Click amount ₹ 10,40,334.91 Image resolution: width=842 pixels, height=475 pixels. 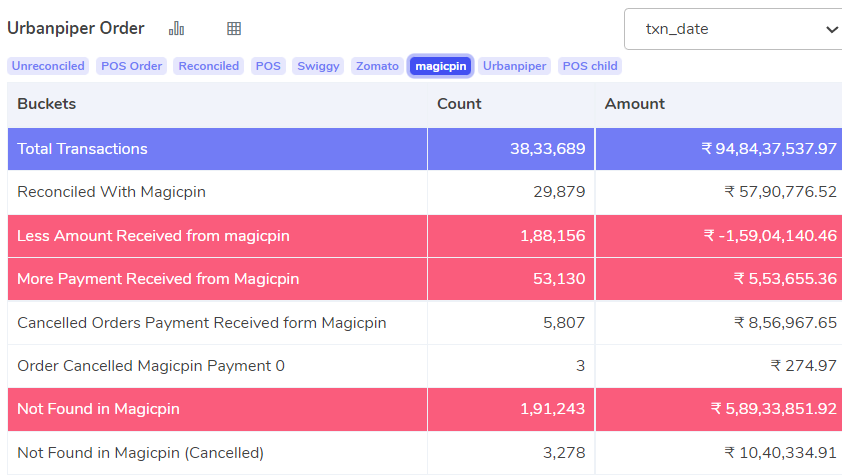(x=780, y=452)
